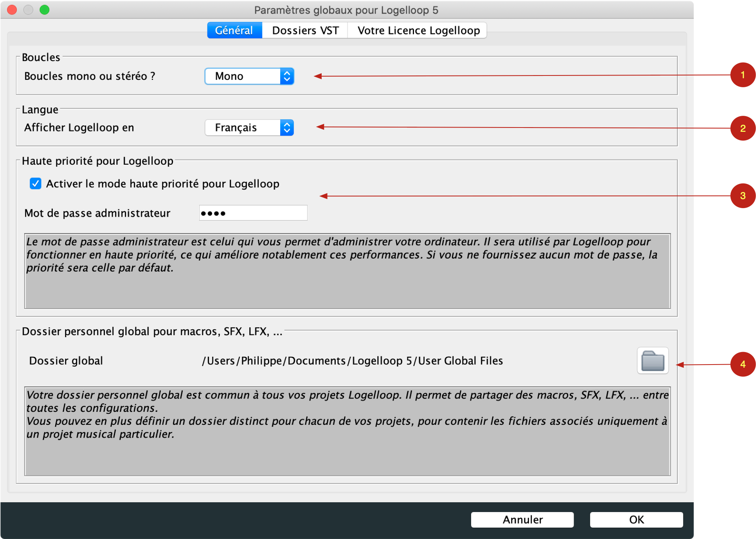Click the 'Activer le mode haute priorité' label
The width and height of the screenshot is (756, 539).
point(163,184)
